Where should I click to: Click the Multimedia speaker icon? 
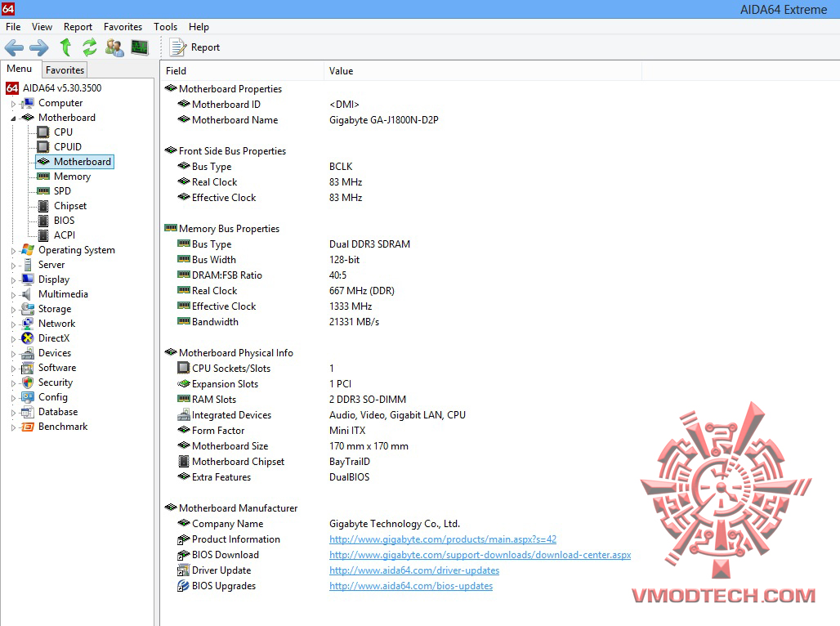point(26,293)
